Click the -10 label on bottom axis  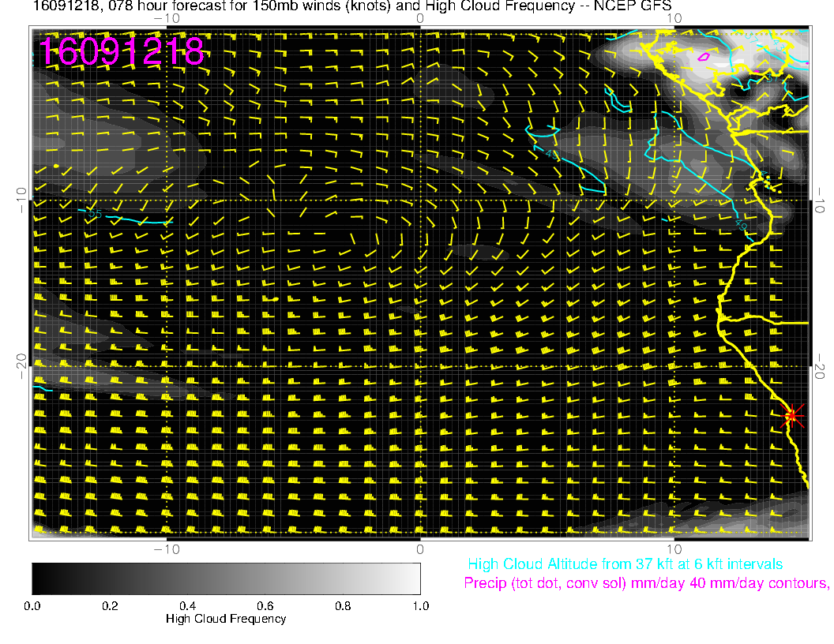[167, 549]
